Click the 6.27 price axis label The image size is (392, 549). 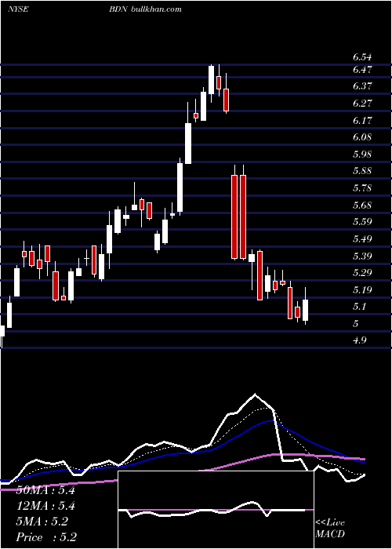point(362,104)
